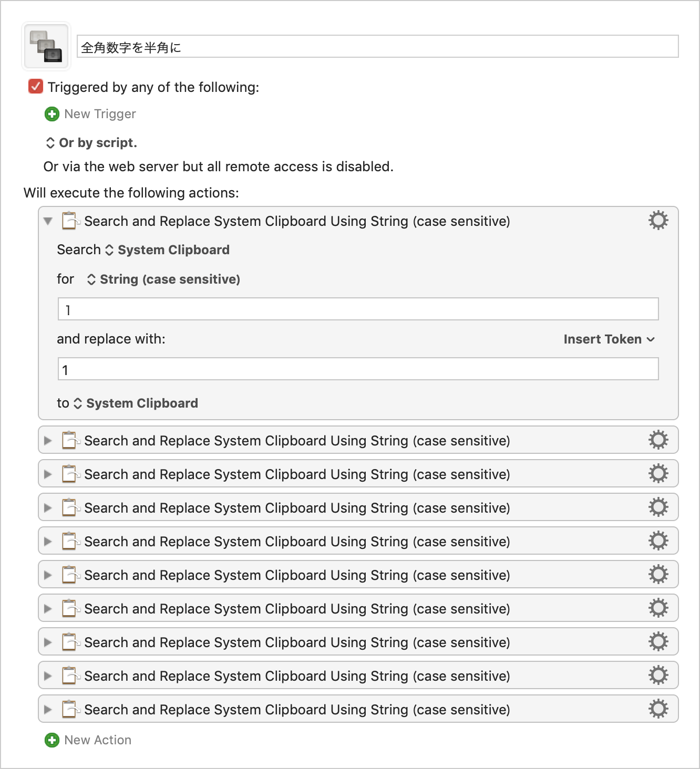Open the 'String (case sensitive)' popup
This screenshot has width=700, height=769.
click(163, 279)
